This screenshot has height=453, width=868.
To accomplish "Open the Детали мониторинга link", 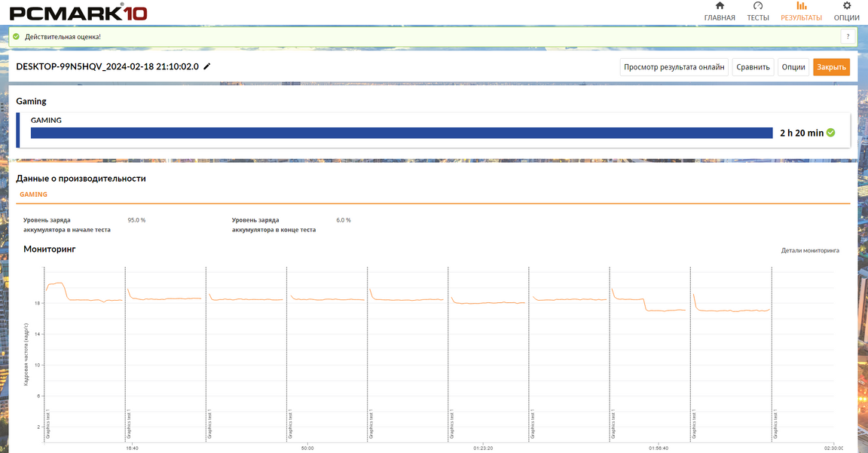I will click(810, 250).
